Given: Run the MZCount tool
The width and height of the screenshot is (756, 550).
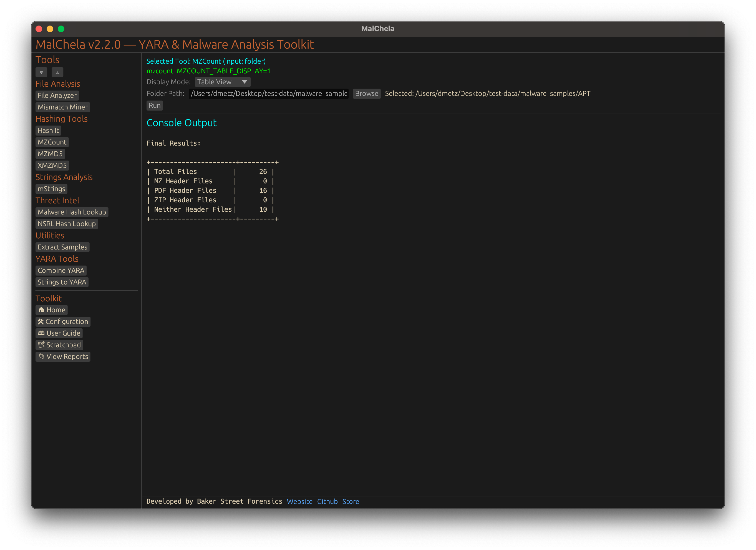Looking at the screenshot, I should 155,105.
